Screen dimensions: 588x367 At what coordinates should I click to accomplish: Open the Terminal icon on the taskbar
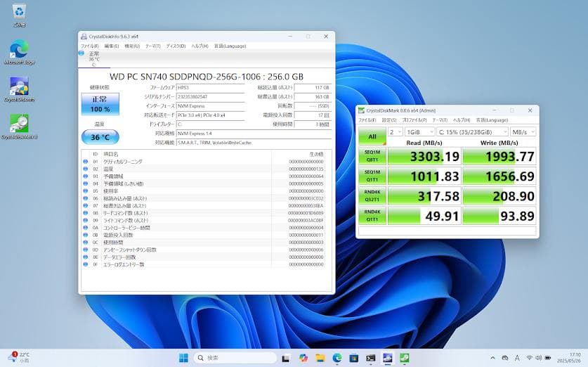click(370, 358)
